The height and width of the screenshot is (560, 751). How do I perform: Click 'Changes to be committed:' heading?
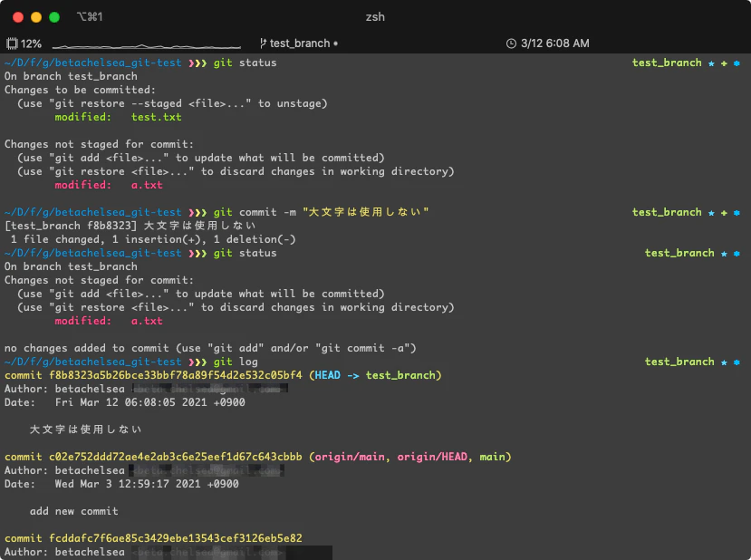(80, 90)
